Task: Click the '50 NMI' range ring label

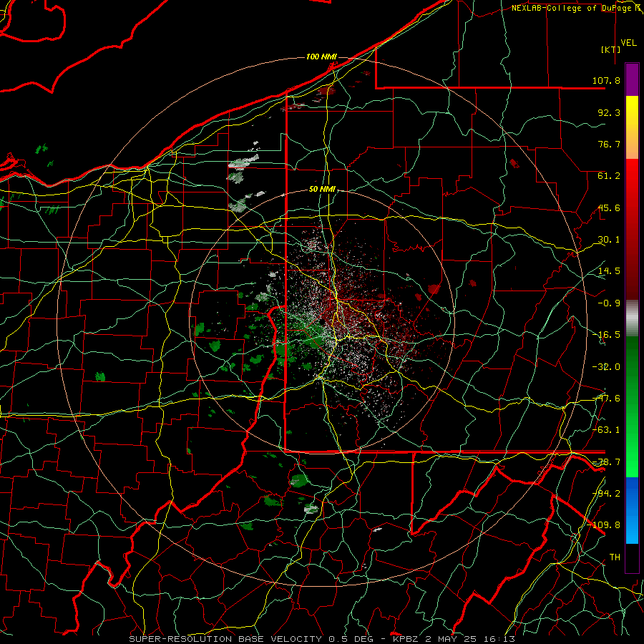Action: click(322, 190)
